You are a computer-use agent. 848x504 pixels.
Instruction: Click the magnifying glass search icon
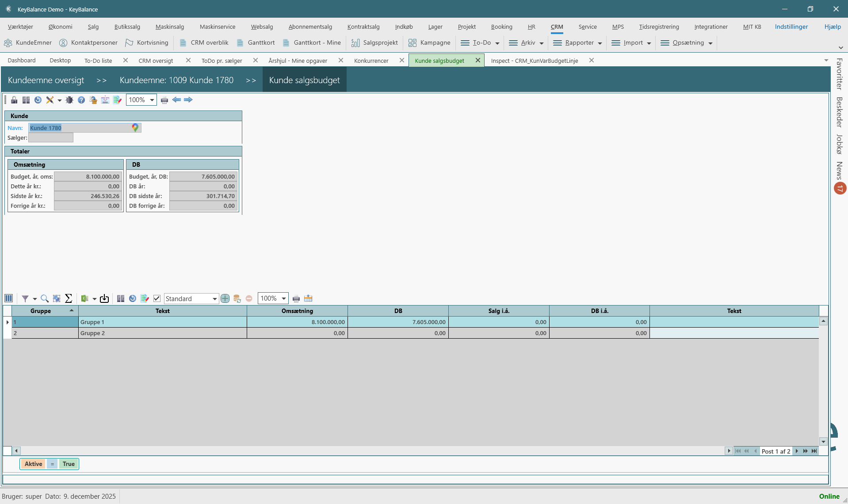coord(45,299)
